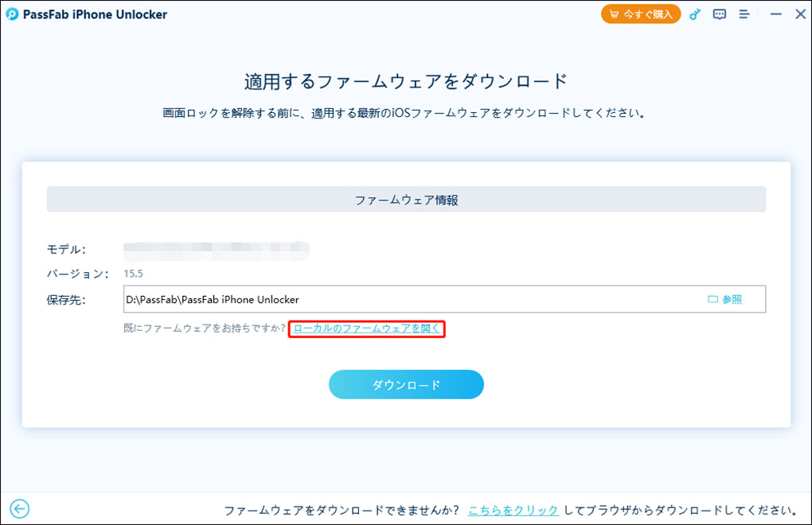Close the PassFab iPhone Unlocker window
812x525 pixels.
(801, 14)
